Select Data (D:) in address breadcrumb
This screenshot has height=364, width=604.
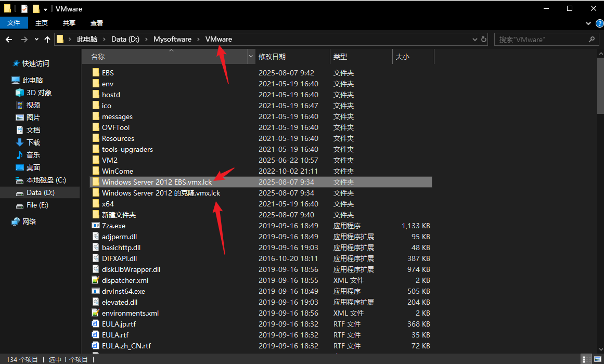[125, 40]
